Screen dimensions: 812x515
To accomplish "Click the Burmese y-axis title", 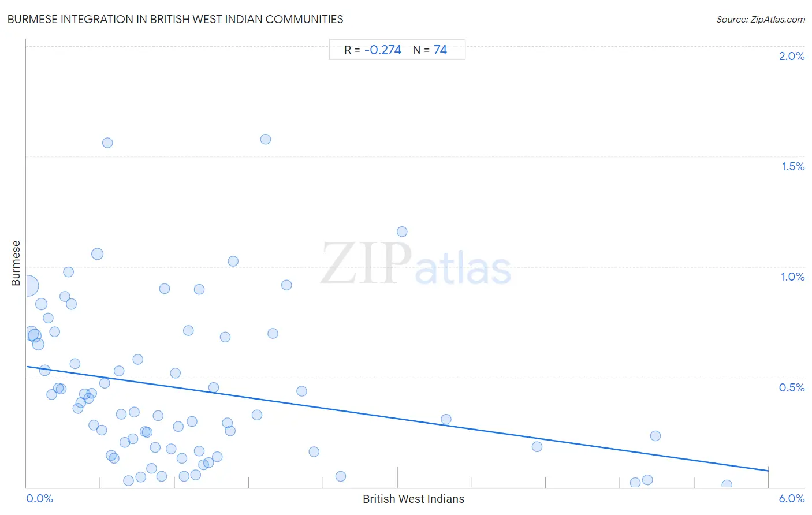I will click(x=16, y=263).
